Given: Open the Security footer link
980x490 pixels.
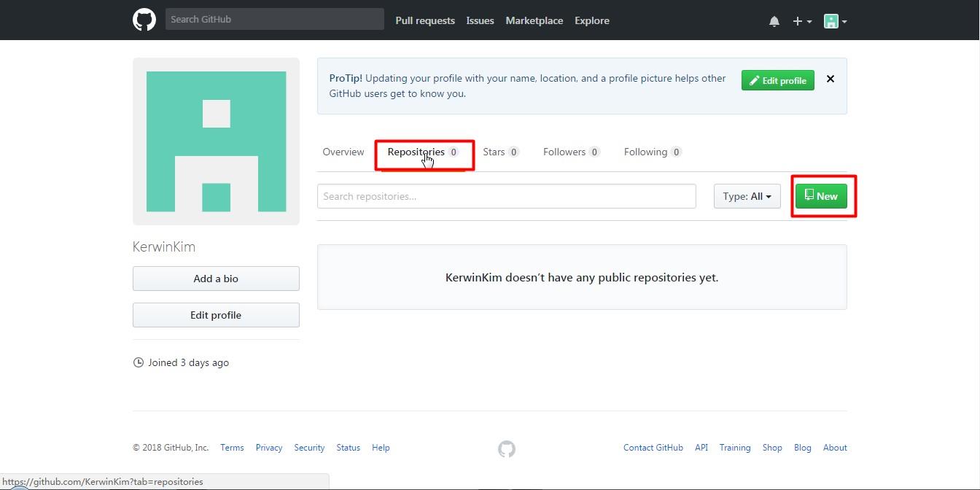Looking at the screenshot, I should pos(309,448).
